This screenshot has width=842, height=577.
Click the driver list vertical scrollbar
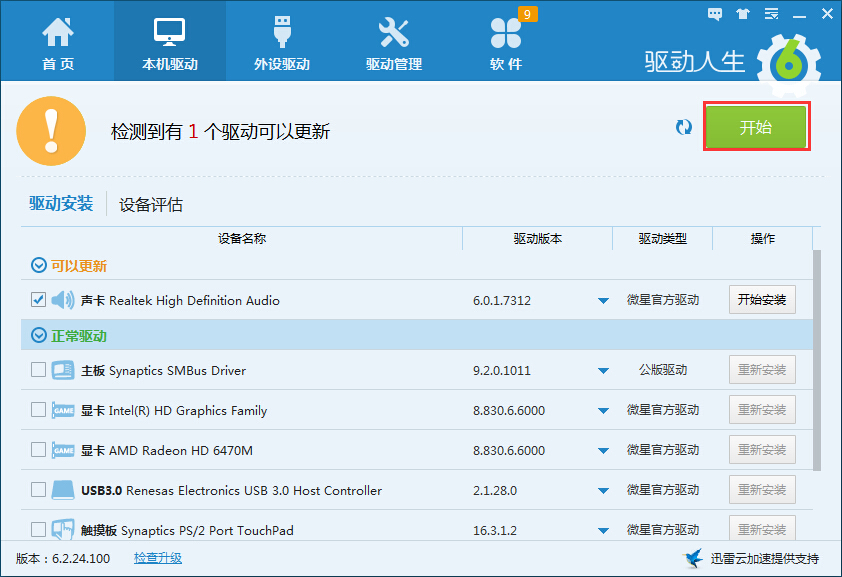coord(817,360)
